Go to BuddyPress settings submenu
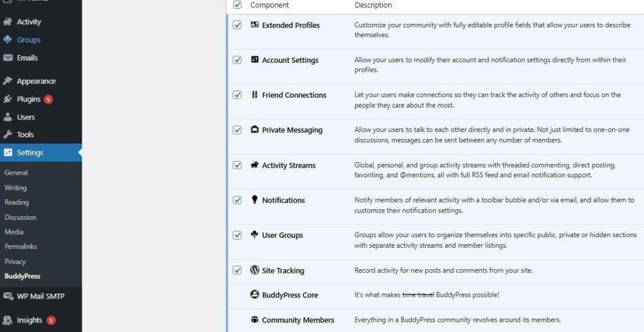The height and width of the screenshot is (332, 644). tap(23, 276)
